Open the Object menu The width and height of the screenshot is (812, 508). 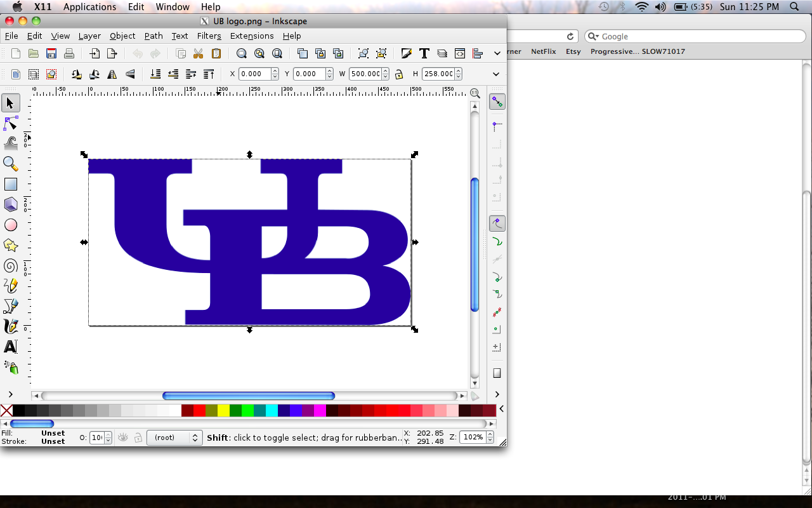point(122,36)
